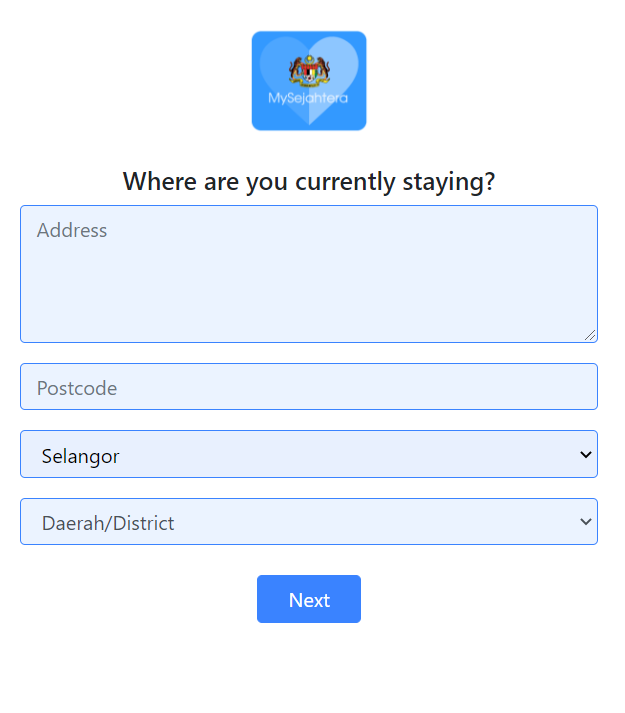This screenshot has width=625, height=713.
Task: Expand the Daerah/District selector
Action: tap(308, 522)
